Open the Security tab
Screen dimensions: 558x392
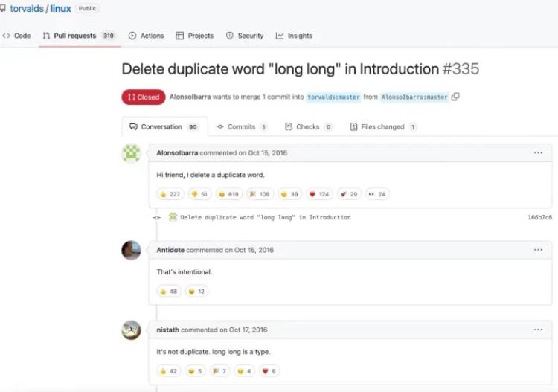click(245, 36)
